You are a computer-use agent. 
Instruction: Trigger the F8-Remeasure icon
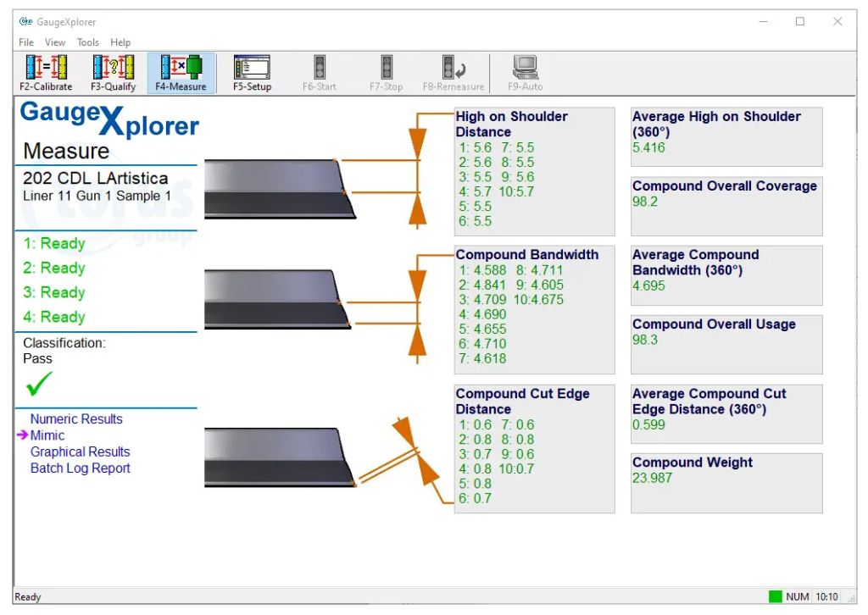click(453, 73)
